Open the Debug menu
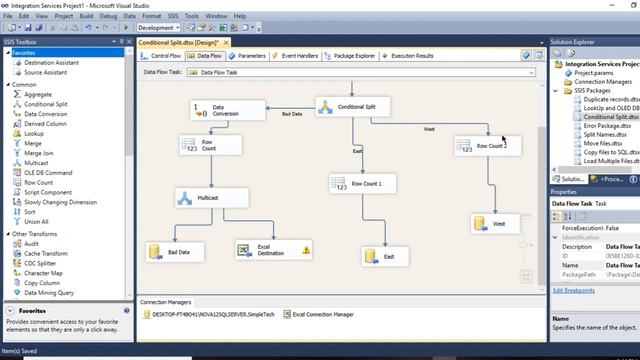 (108, 16)
